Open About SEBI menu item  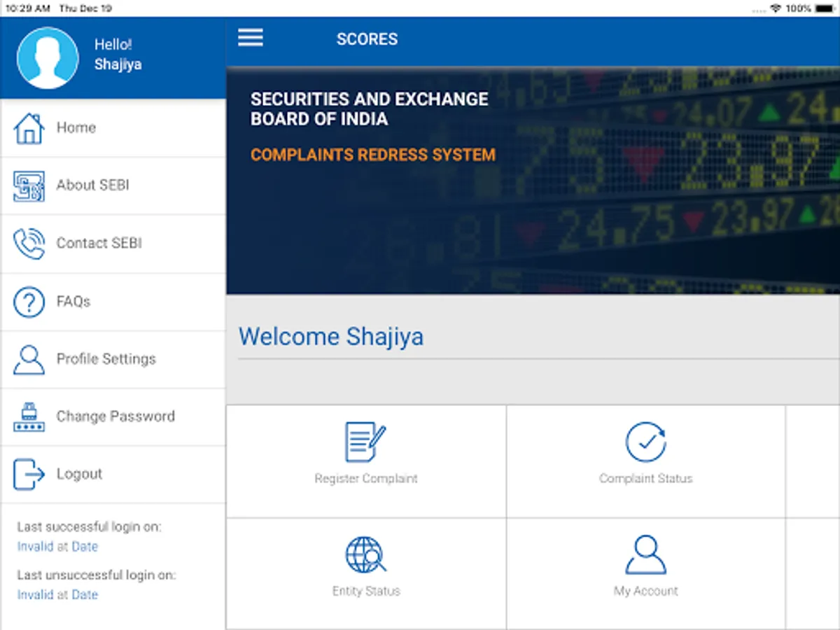coord(113,186)
